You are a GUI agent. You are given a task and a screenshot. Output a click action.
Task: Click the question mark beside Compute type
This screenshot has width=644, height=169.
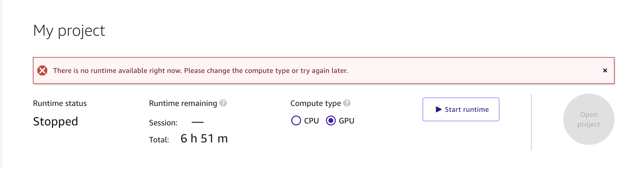coord(347,103)
